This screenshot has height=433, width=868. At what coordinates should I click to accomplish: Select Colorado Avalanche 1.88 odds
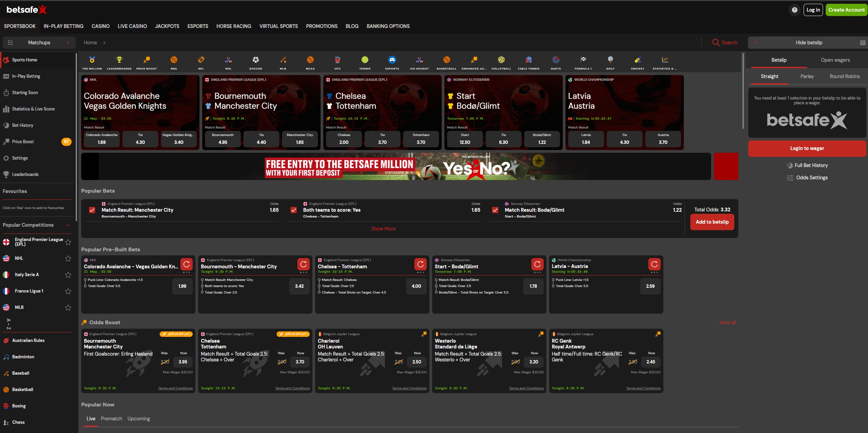[x=102, y=139]
